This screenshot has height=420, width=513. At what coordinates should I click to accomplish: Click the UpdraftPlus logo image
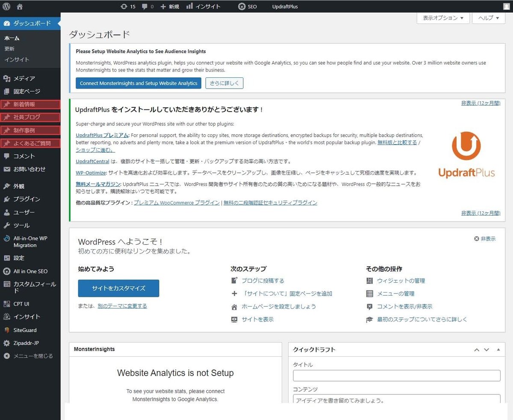[x=466, y=155]
